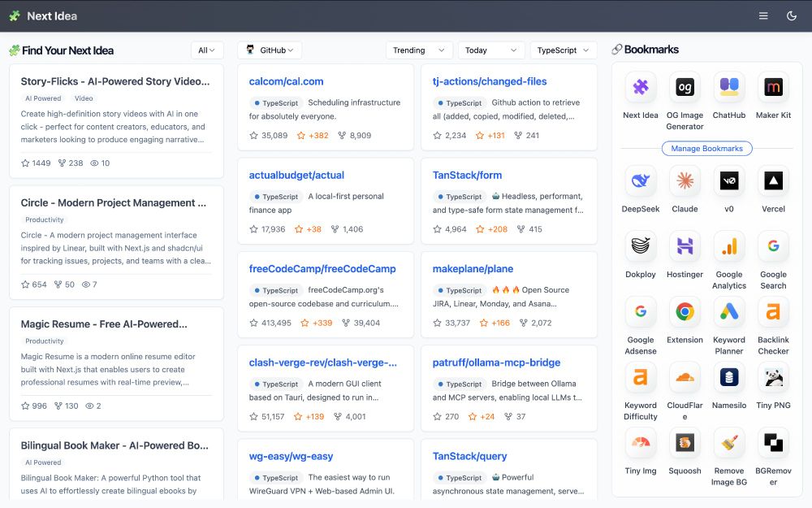The height and width of the screenshot is (508, 812).
Task: Click the Manage Bookmarks button
Action: pos(706,148)
